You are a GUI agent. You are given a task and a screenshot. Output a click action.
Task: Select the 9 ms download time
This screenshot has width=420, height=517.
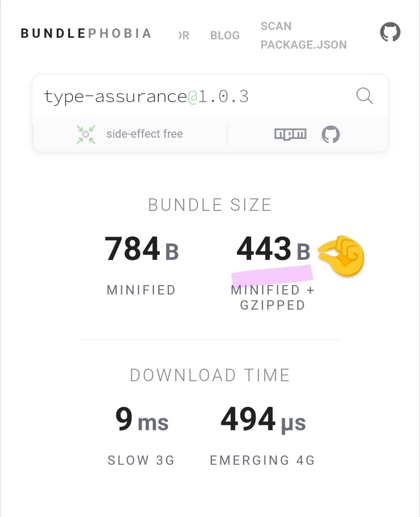pyautogui.click(x=142, y=419)
